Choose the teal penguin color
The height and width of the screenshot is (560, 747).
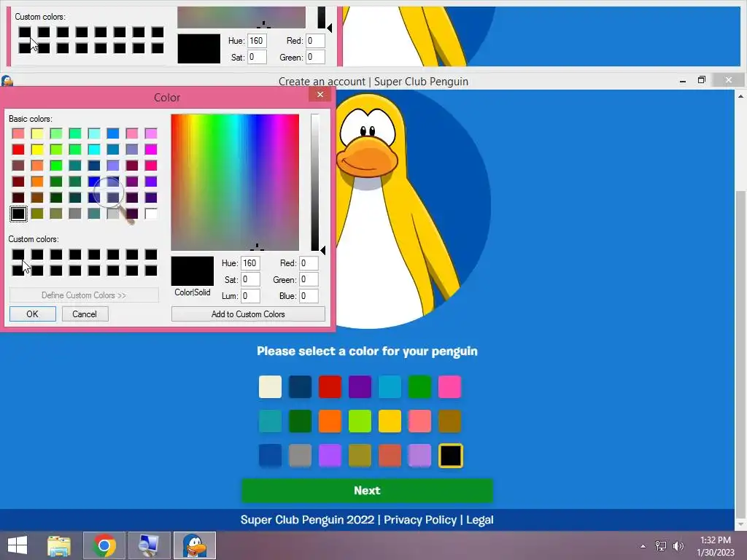[x=270, y=421]
